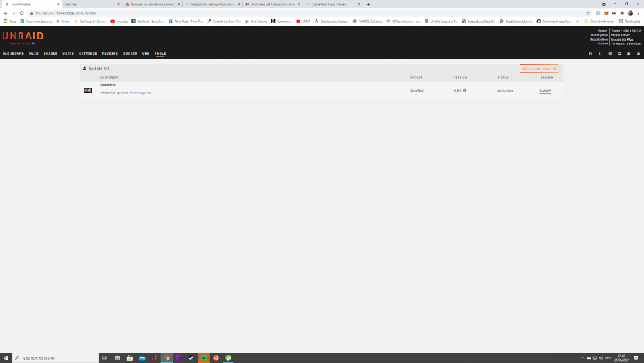Click the Lime Technology logo in Unraid OS row
This screenshot has height=363, width=644.
point(88,90)
